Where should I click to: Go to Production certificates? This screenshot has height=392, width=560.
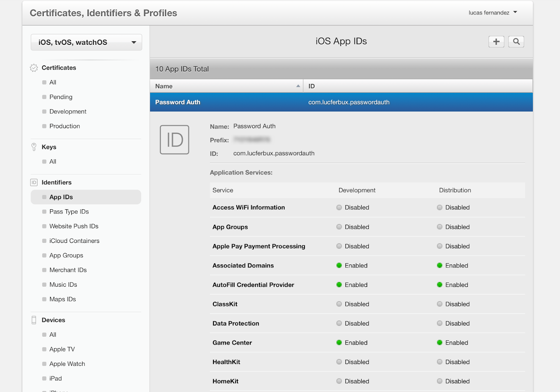tap(64, 126)
